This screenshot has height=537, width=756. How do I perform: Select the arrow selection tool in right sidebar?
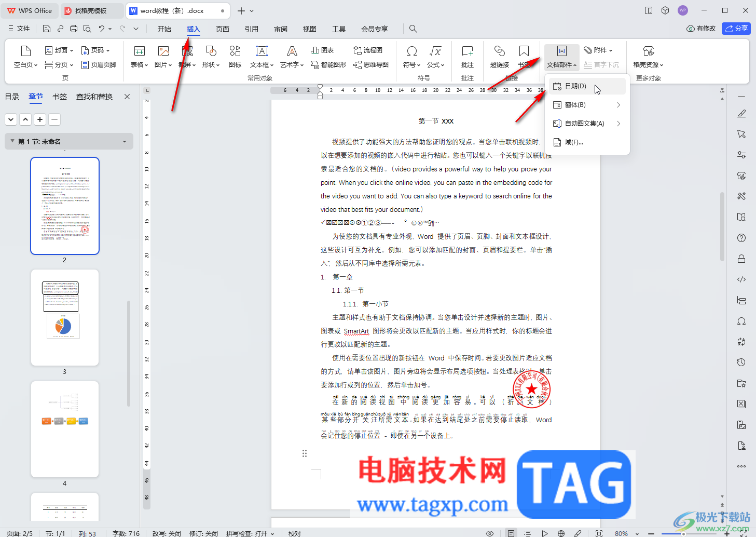coord(741,134)
